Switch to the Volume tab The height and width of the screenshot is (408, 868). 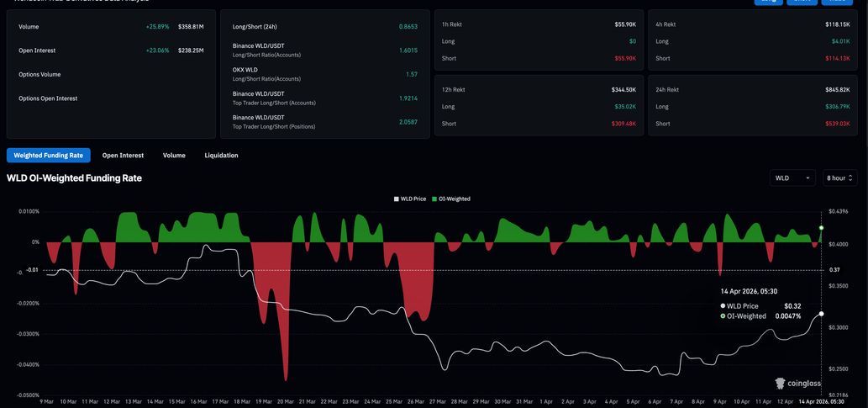pos(174,156)
